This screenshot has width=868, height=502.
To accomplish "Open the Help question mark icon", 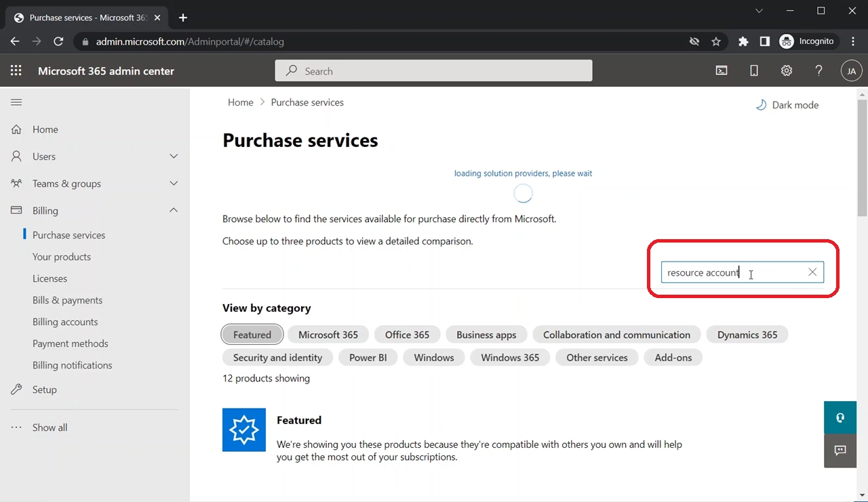I will coord(819,71).
